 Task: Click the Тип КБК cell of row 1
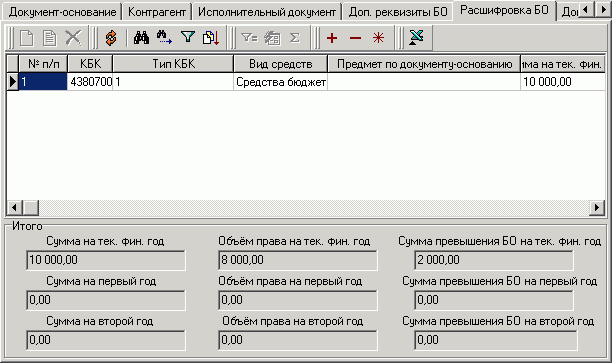tap(173, 82)
